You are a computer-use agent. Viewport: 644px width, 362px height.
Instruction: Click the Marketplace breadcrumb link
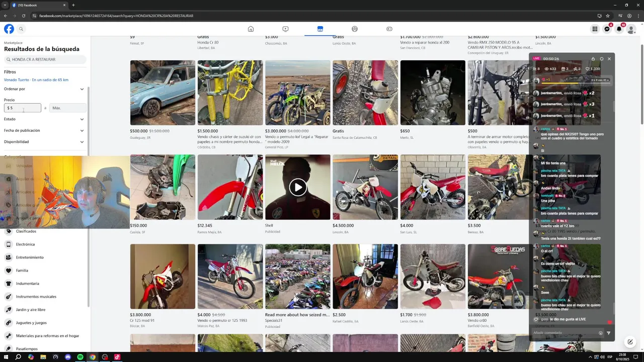coord(13,43)
